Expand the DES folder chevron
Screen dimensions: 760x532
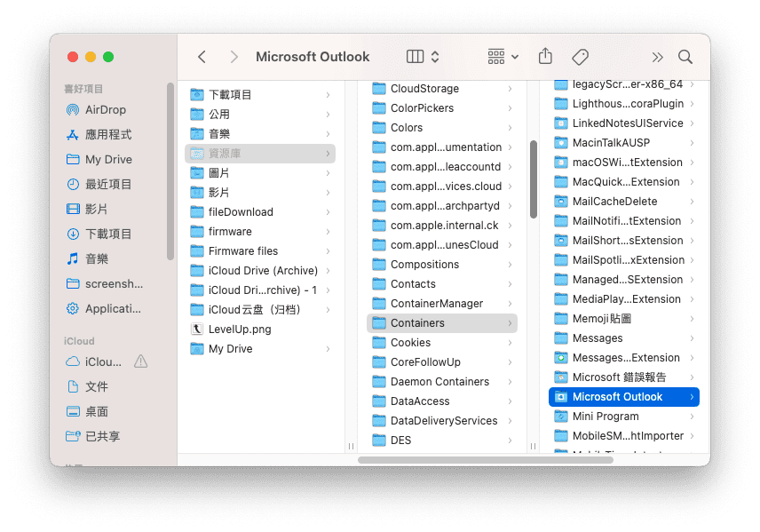click(510, 441)
